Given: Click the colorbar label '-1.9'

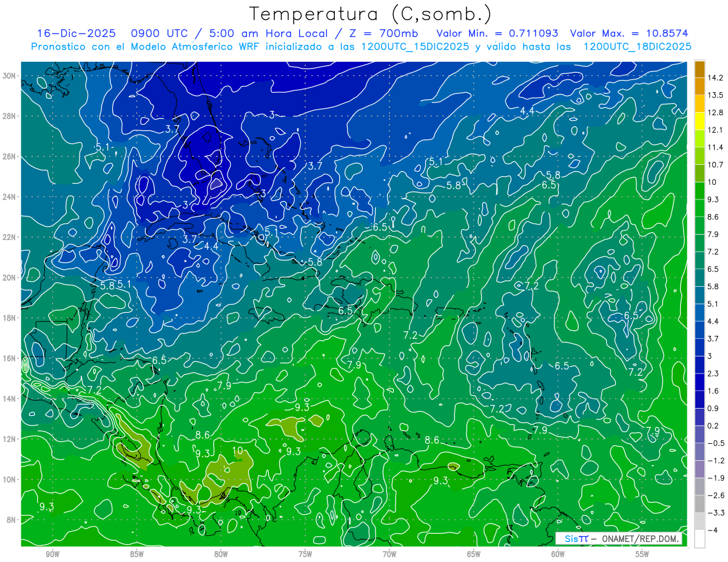Looking at the screenshot, I should coord(715,478).
